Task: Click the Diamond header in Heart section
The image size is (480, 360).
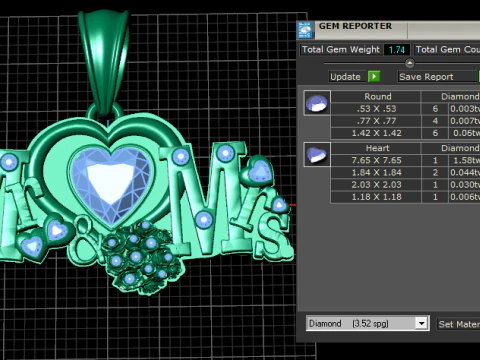Action: pos(451,148)
